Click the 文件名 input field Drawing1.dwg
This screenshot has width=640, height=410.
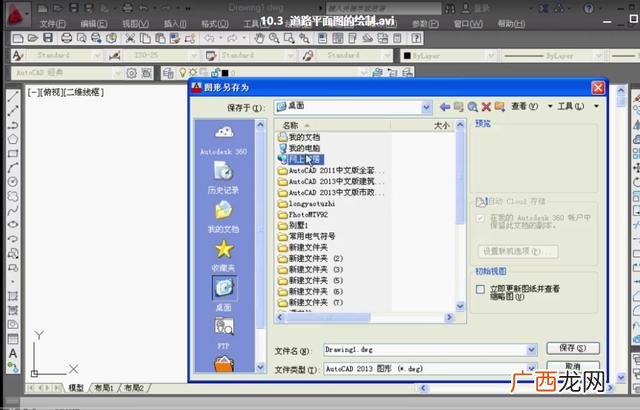425,350
